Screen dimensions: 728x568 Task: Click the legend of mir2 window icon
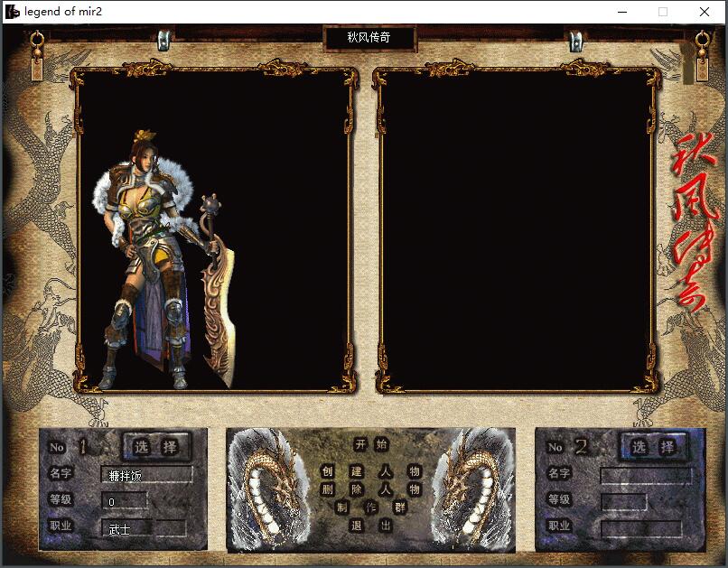tap(12, 12)
